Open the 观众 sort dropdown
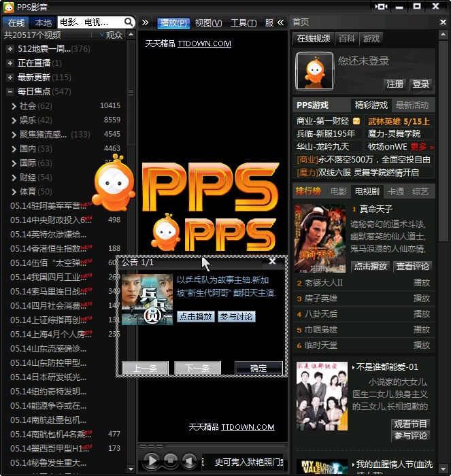This screenshot has height=476, width=451. (111, 35)
